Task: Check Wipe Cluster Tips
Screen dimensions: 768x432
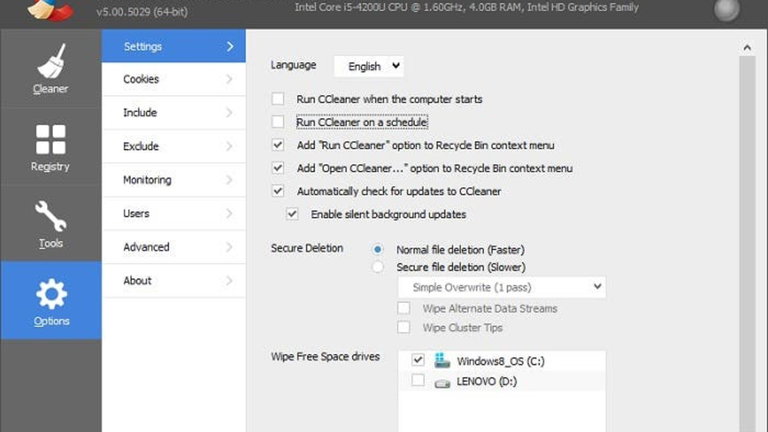Action: 404,327
